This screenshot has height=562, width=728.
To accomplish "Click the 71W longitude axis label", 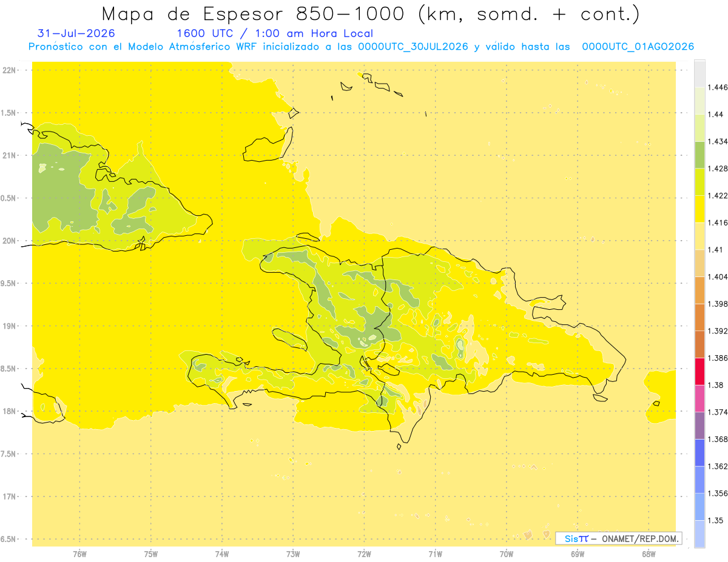I will (x=435, y=554).
